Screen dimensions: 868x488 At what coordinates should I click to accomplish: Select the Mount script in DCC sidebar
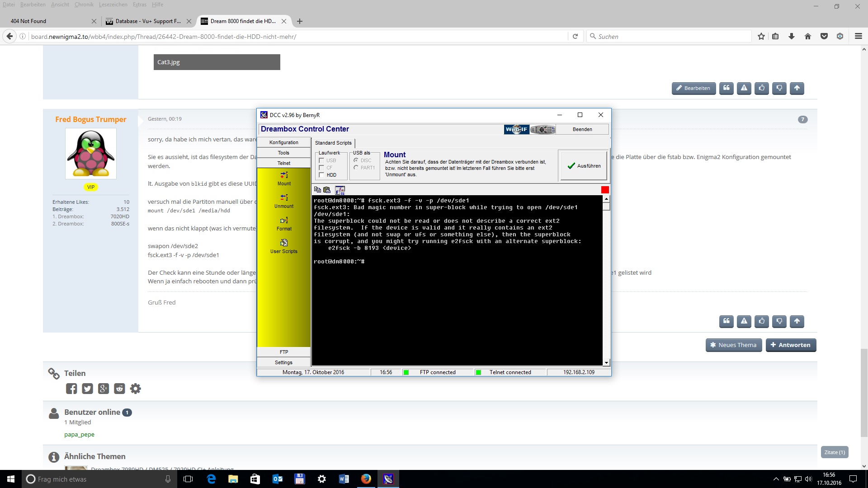pyautogui.click(x=284, y=178)
